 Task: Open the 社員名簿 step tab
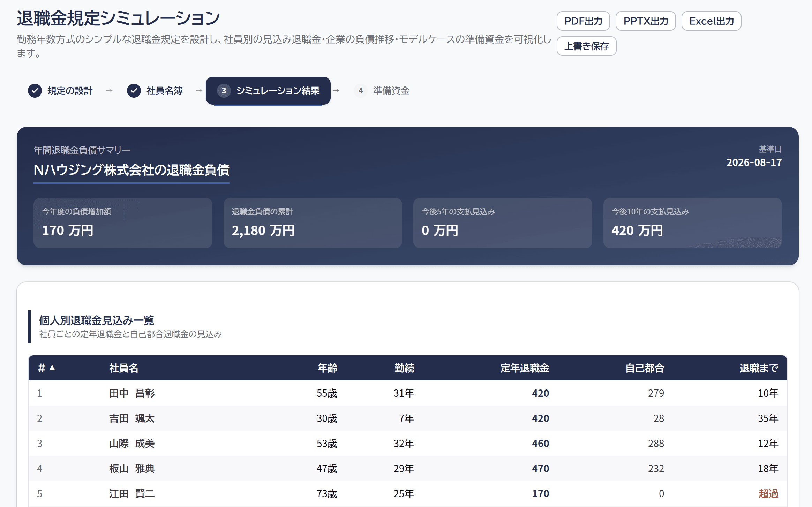(155, 91)
